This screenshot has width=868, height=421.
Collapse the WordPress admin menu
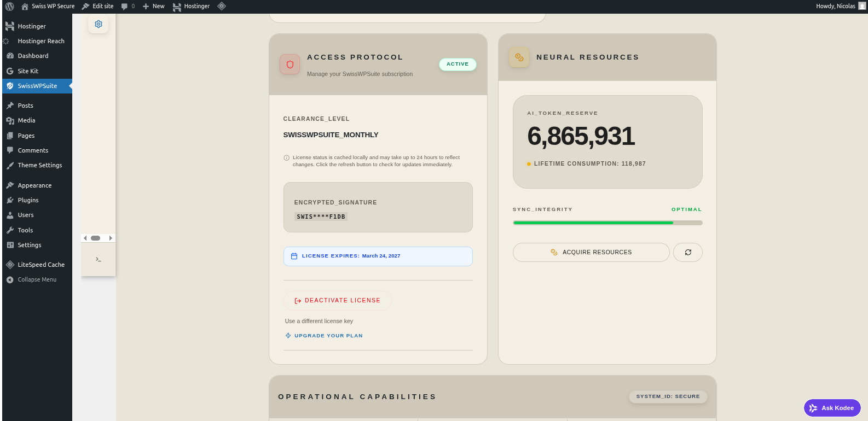pyautogui.click(x=37, y=279)
